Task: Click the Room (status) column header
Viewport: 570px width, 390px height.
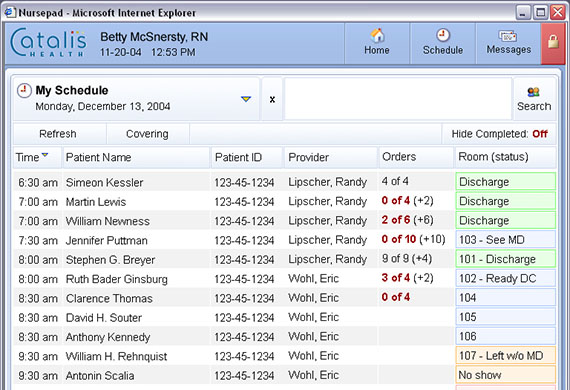Action: (x=506, y=157)
